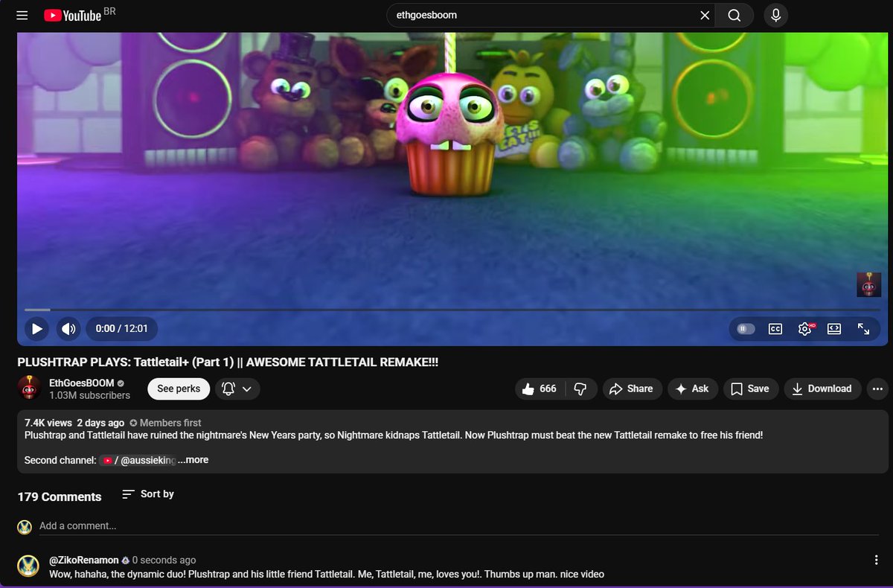Click the 1.03M subscribers text
Viewport: 893px width, 588px height.
pos(89,395)
